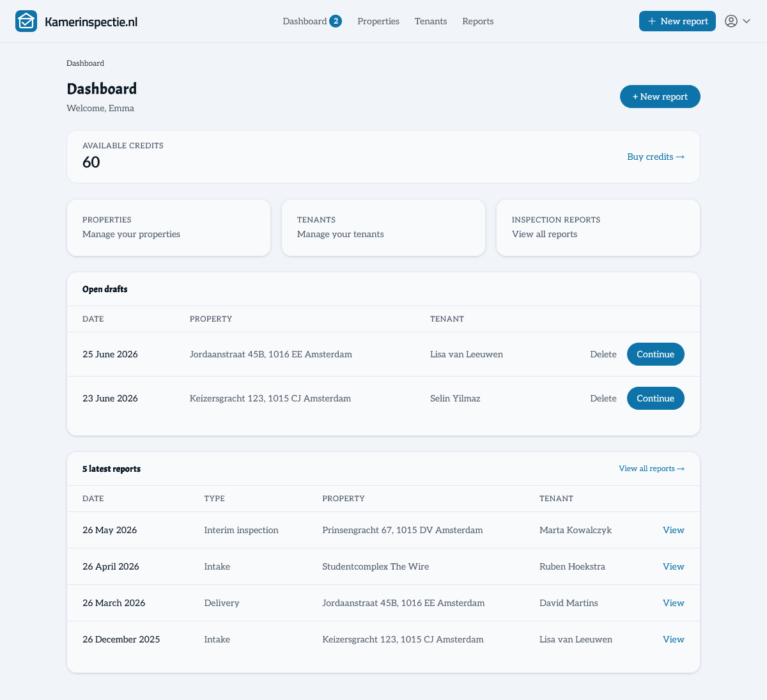Open the Inspection Reports card
767x700 pixels.
[598, 228]
